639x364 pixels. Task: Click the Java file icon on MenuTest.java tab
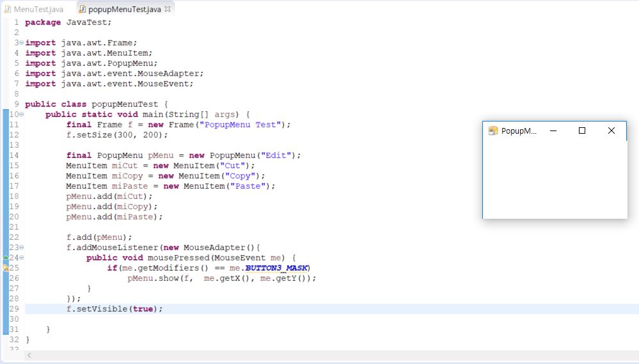7,9
